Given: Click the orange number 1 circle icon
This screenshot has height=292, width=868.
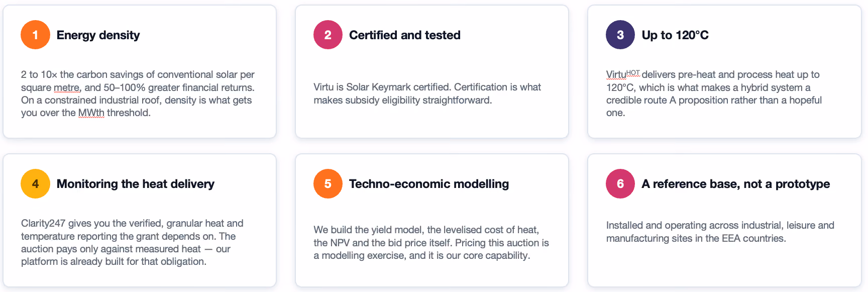Looking at the screenshot, I should tap(35, 35).
